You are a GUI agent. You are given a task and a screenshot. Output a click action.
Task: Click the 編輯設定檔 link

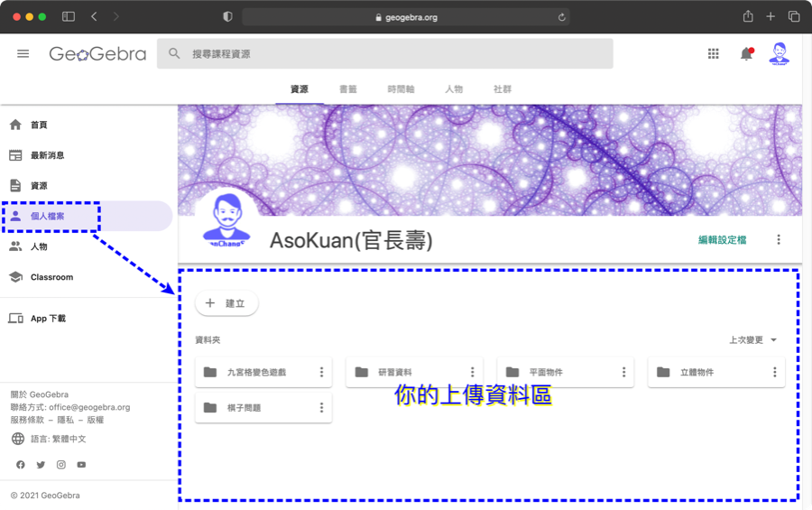[x=723, y=239]
